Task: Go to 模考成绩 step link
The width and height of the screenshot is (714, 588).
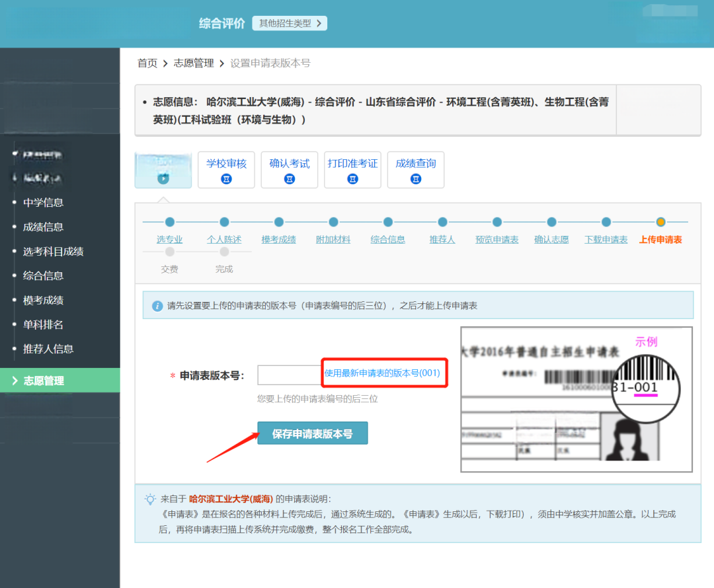Action: [279, 239]
